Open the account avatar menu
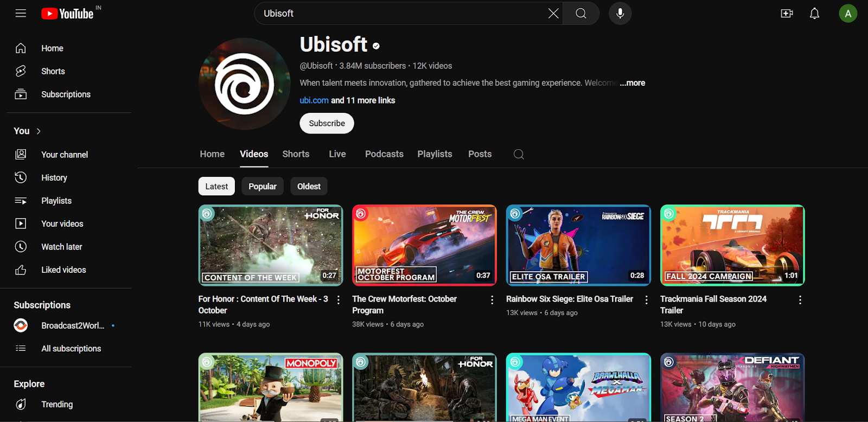The image size is (868, 422). [848, 14]
